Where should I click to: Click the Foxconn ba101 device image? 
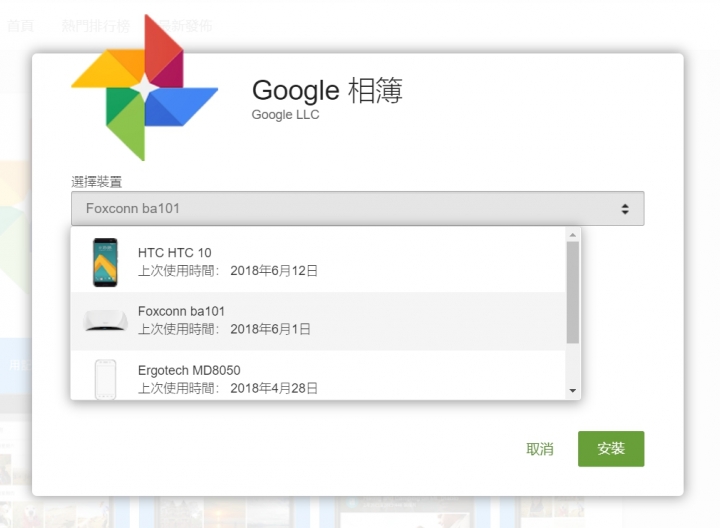pos(106,320)
